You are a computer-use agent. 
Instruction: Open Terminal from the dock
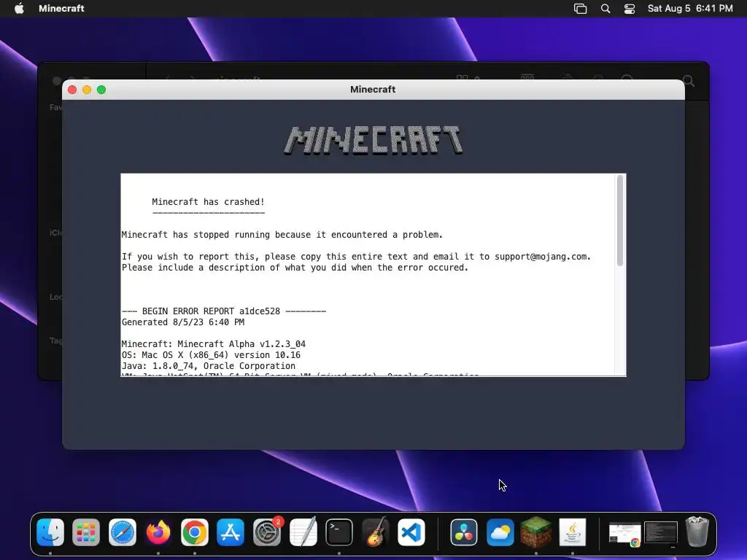click(x=339, y=532)
